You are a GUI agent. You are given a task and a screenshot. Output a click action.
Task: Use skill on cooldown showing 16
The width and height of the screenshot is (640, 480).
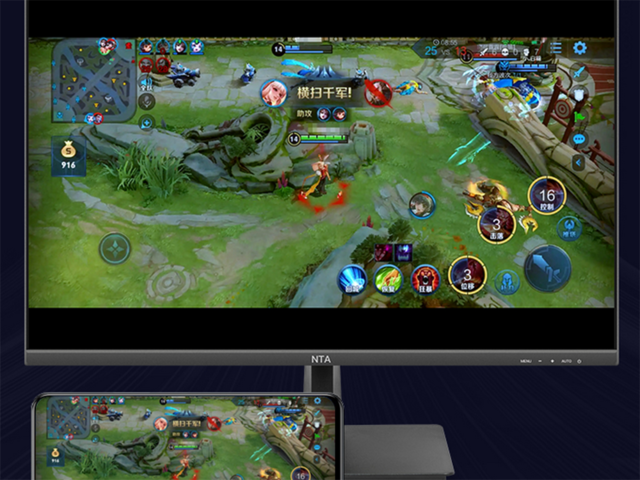click(x=547, y=196)
